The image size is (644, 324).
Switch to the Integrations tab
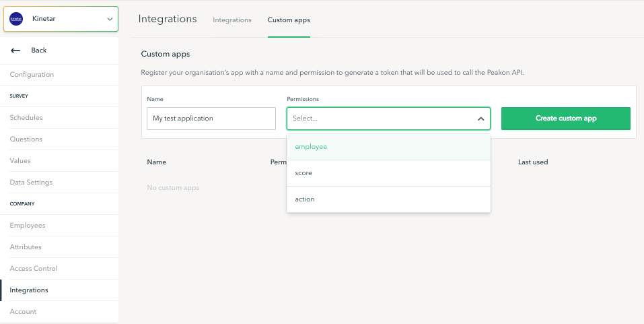click(x=232, y=20)
